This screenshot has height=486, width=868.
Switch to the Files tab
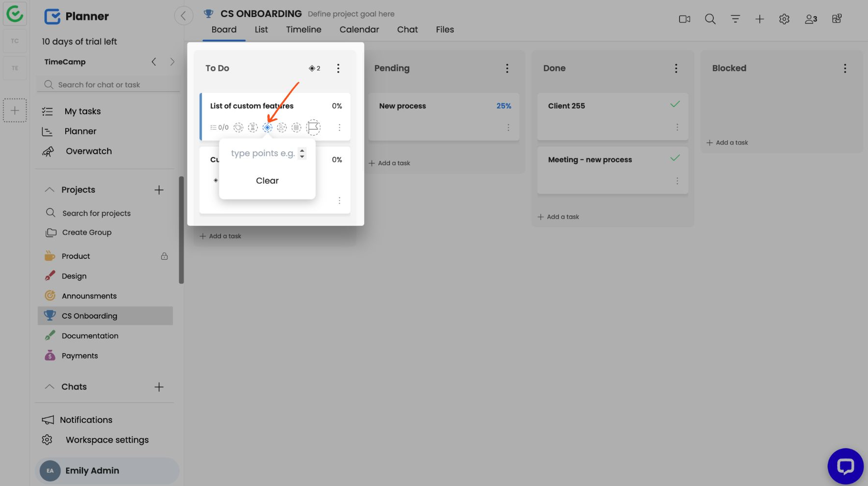(445, 30)
